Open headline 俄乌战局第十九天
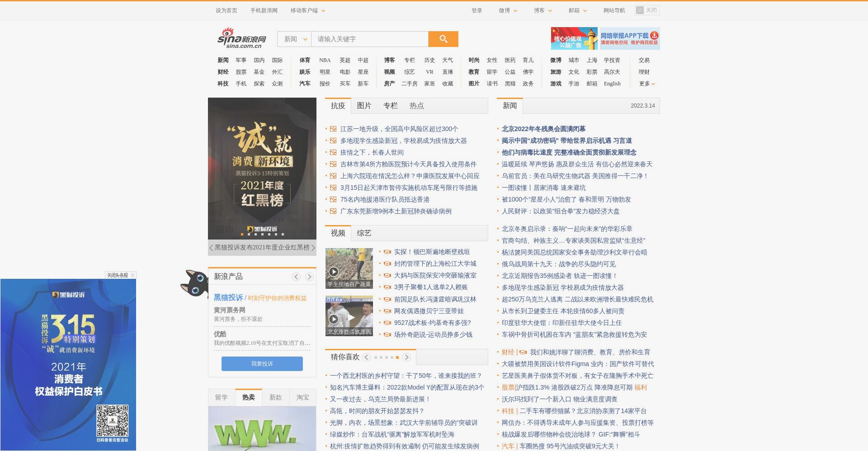 tap(559, 264)
